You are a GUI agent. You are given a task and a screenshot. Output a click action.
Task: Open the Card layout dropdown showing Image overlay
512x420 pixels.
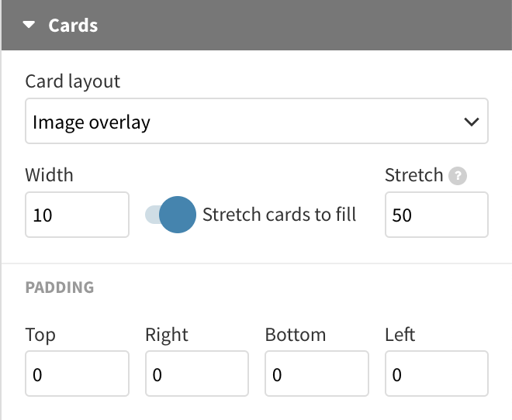(x=257, y=121)
